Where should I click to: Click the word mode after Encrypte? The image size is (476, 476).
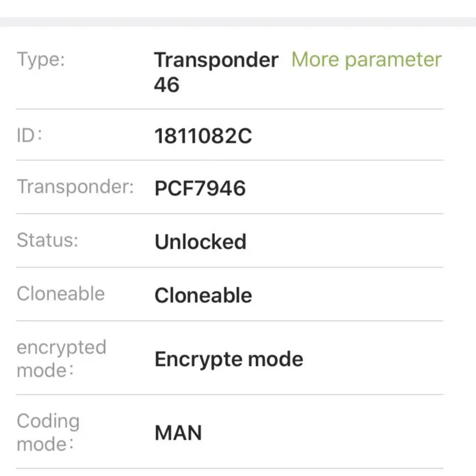pyautogui.click(x=275, y=359)
